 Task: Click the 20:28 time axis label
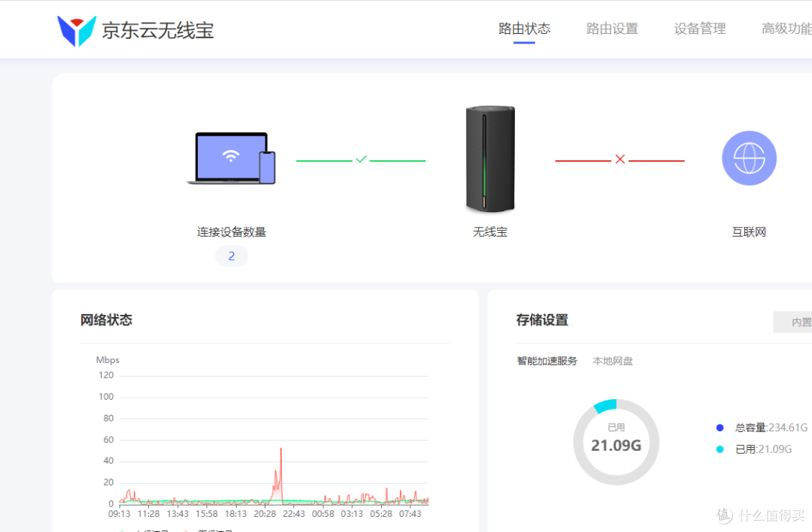point(265,514)
